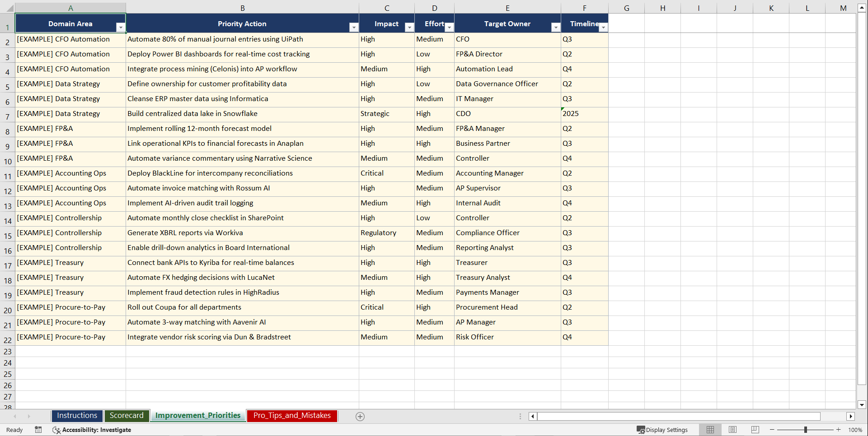This screenshot has width=868, height=436.
Task: Click the Zoom Out minus icon
Action: [772, 430]
